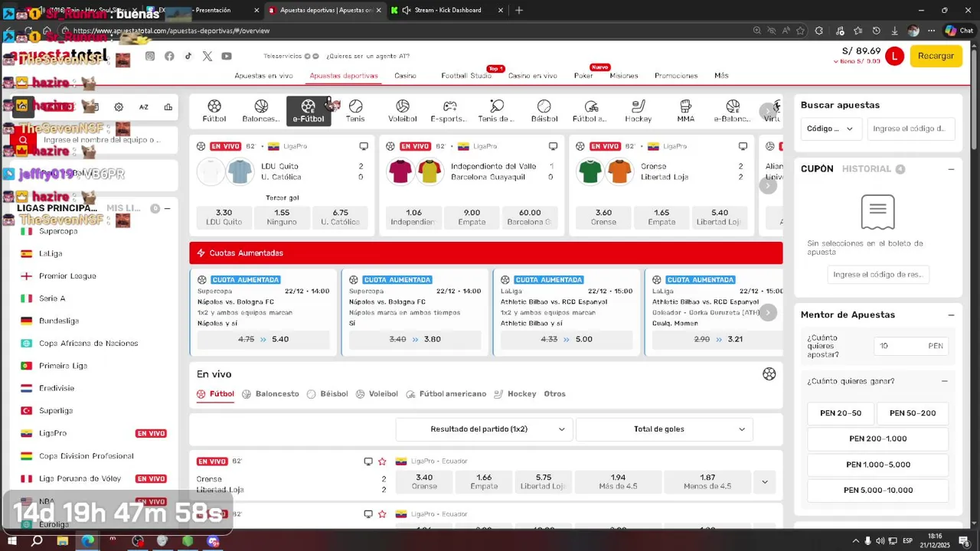Open the Resultado del partido (1x2) dropdown

click(x=483, y=429)
